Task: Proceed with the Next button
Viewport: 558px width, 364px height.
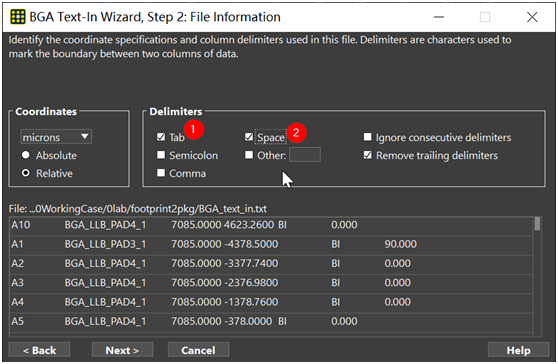Action: point(122,350)
